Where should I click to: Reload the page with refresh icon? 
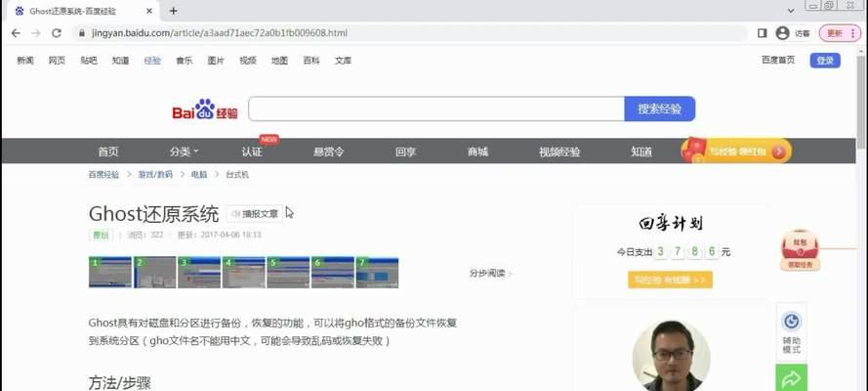(x=57, y=33)
